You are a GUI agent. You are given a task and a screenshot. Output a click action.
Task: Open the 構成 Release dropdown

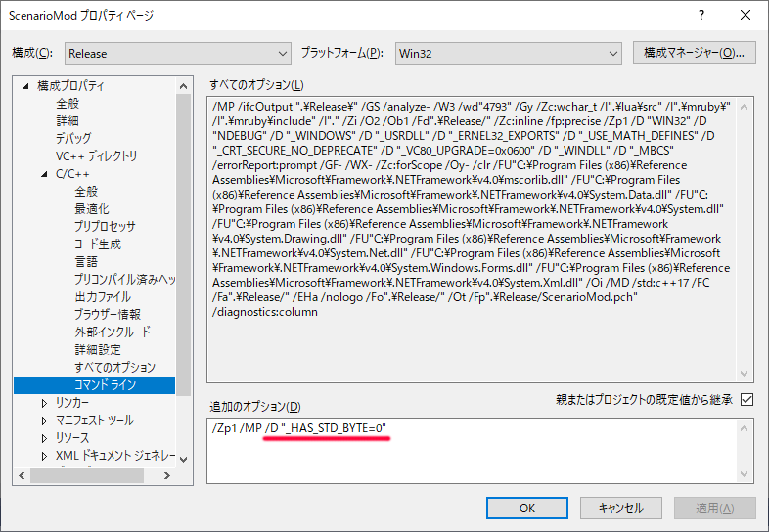pos(177,53)
